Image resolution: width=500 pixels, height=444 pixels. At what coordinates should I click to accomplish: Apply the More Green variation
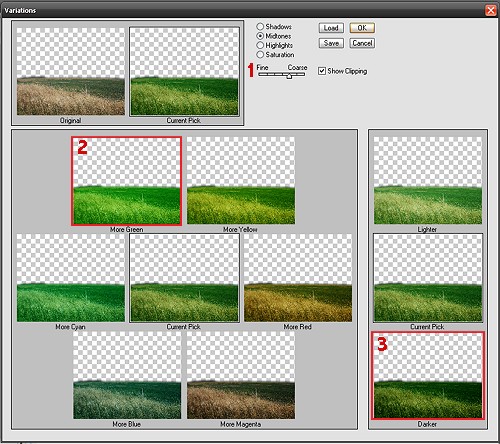point(127,181)
